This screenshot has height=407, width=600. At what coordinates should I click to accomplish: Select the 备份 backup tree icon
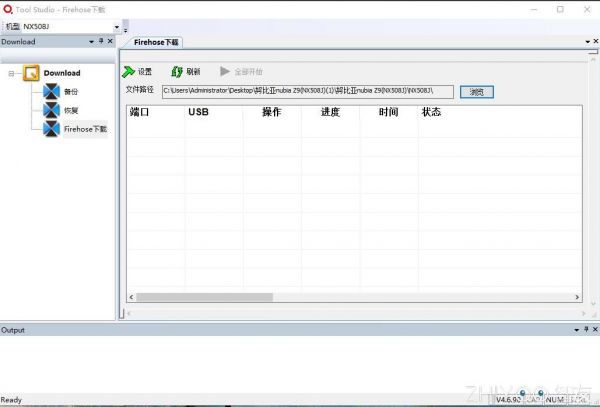[52, 92]
